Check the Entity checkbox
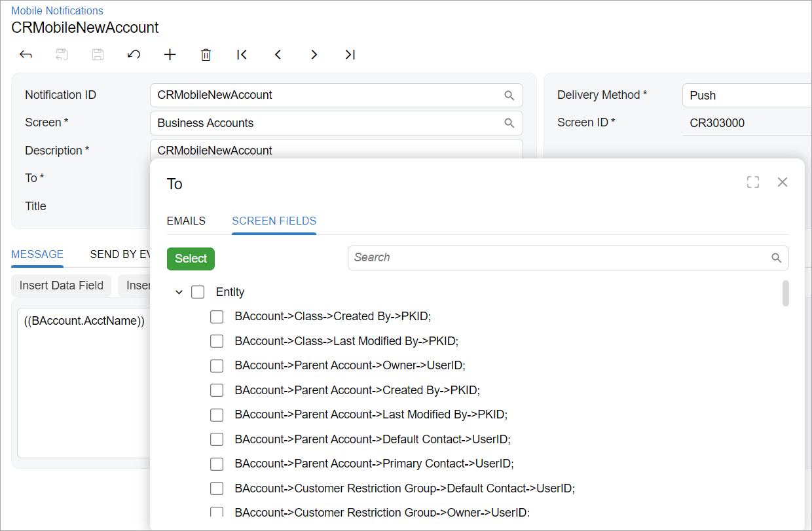The height and width of the screenshot is (531, 812). (x=198, y=292)
